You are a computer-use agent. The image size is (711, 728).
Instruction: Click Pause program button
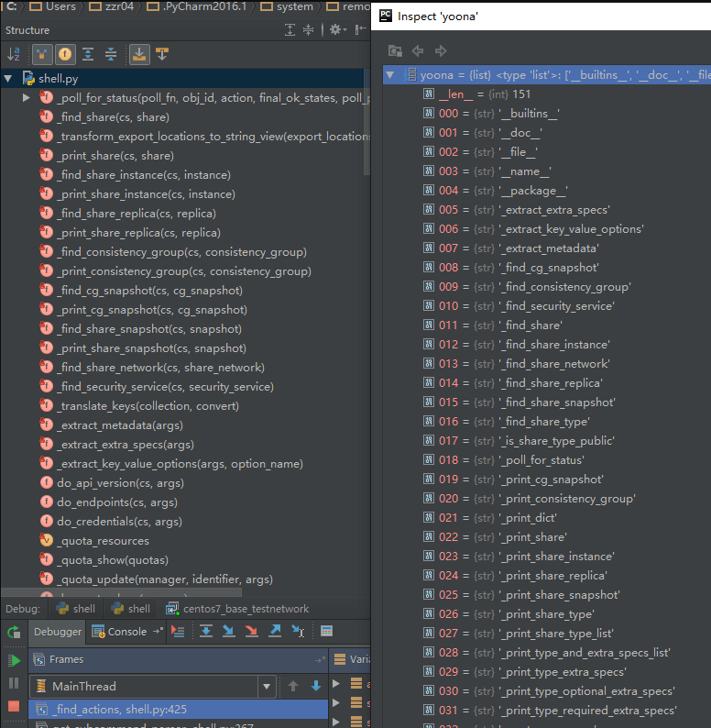point(14,683)
